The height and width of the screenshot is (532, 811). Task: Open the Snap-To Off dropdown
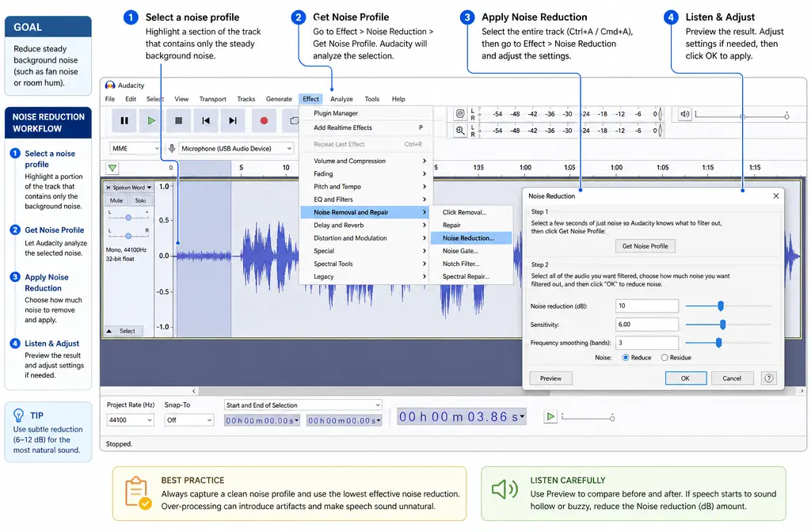188,420
